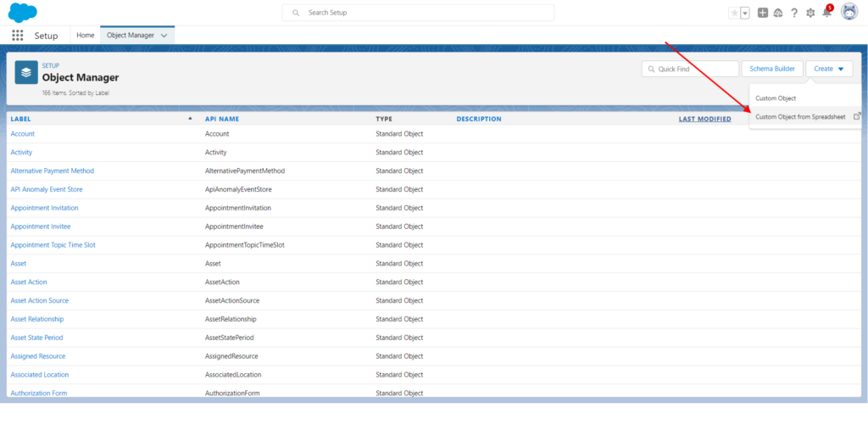This screenshot has height=447, width=868.
Task: Open the App Launcher grid icon
Action: [18, 36]
